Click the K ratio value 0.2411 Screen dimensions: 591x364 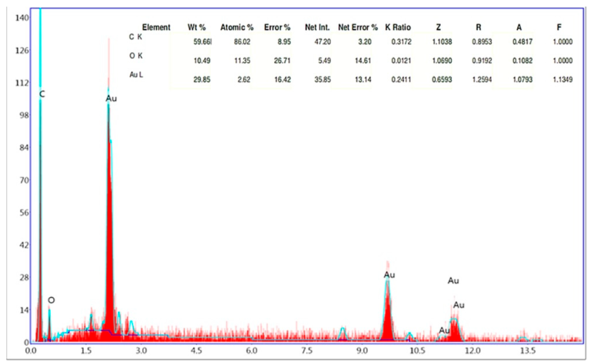(401, 79)
